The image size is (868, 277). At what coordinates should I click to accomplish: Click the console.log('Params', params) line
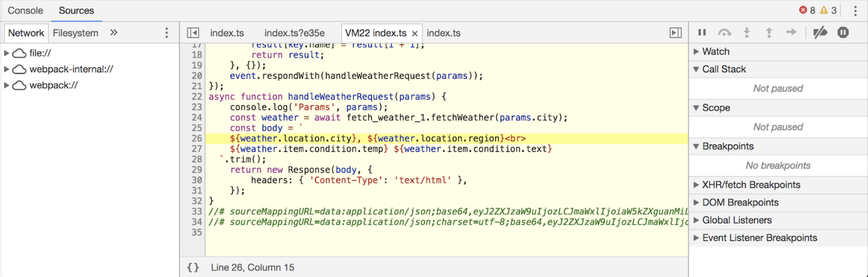(309, 107)
